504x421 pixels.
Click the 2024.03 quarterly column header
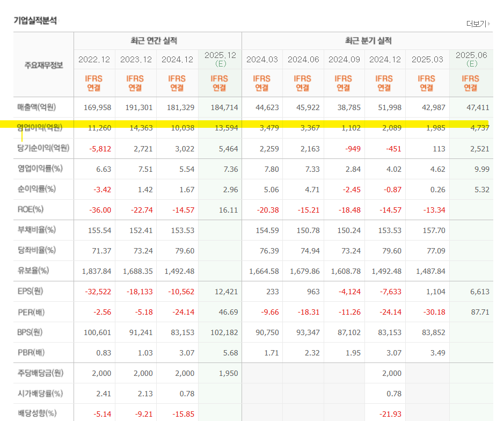(262, 60)
